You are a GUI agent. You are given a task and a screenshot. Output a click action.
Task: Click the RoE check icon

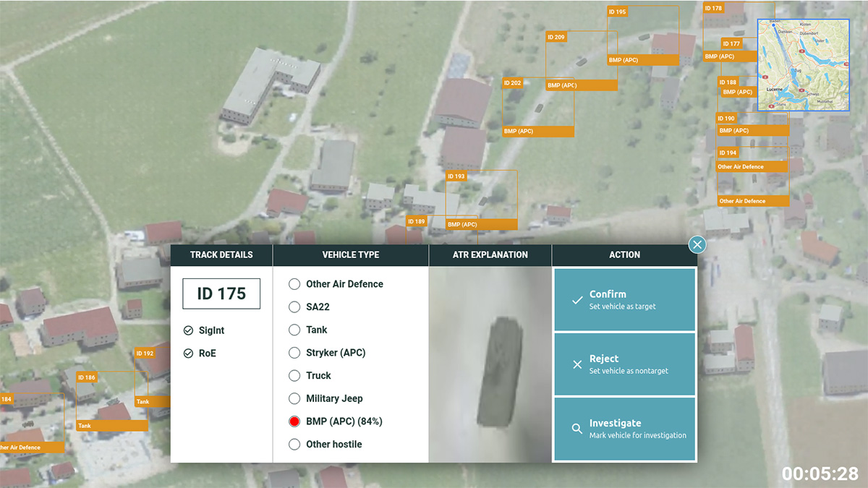pyautogui.click(x=188, y=353)
